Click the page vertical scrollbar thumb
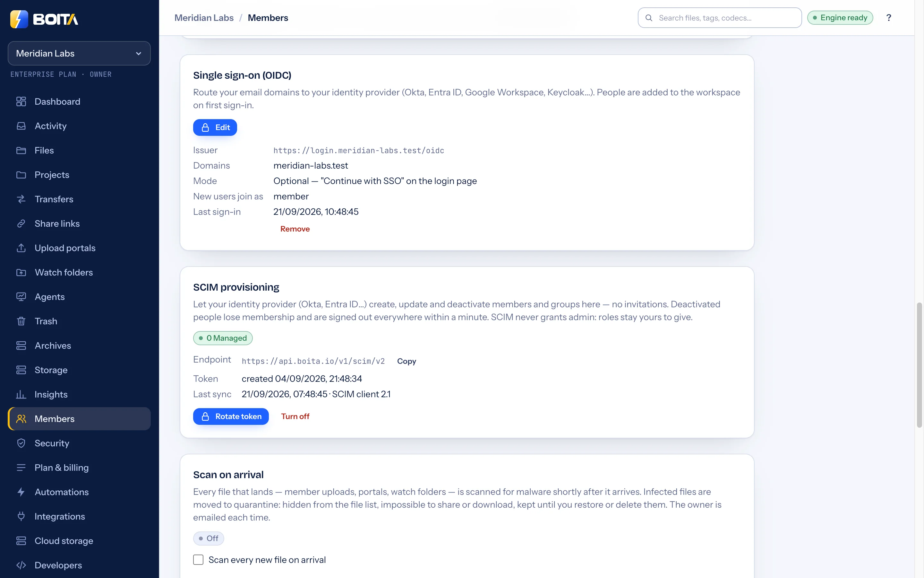 coord(919,365)
